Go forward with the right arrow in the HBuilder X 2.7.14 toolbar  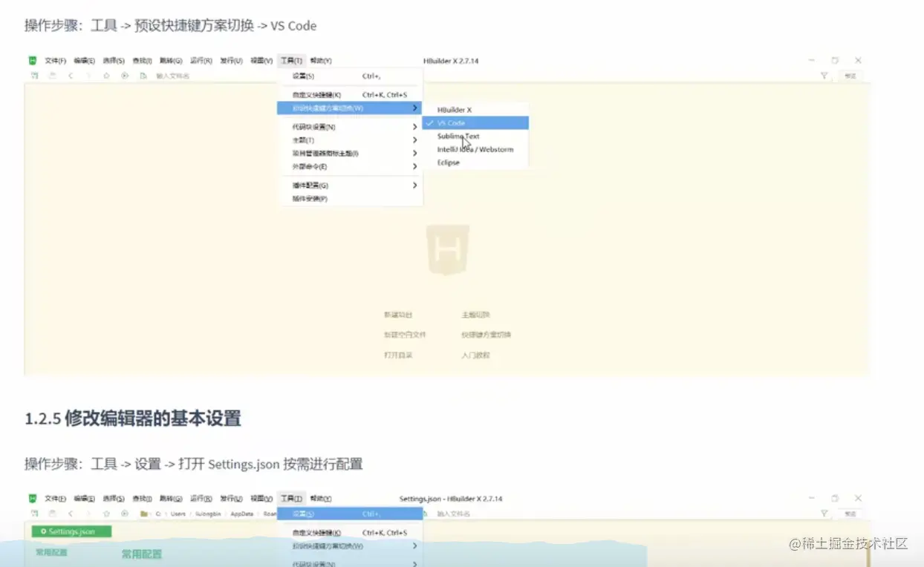[x=88, y=76]
